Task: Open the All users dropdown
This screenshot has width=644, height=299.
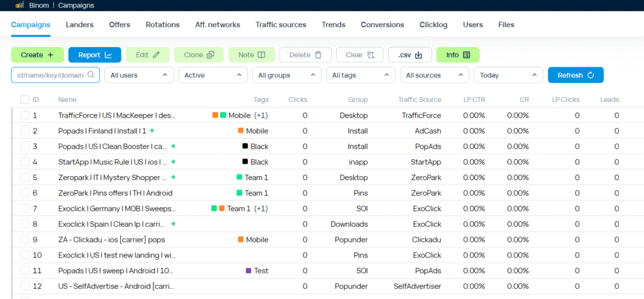Action: [139, 76]
